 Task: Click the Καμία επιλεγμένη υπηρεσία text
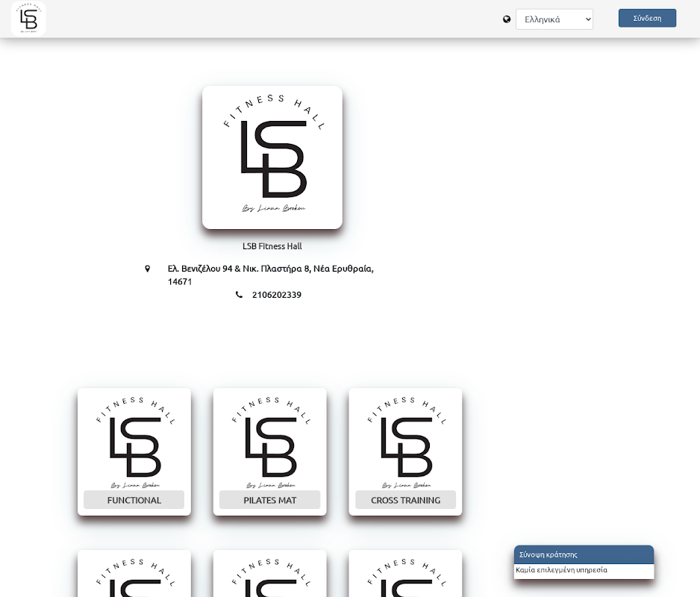(562, 570)
